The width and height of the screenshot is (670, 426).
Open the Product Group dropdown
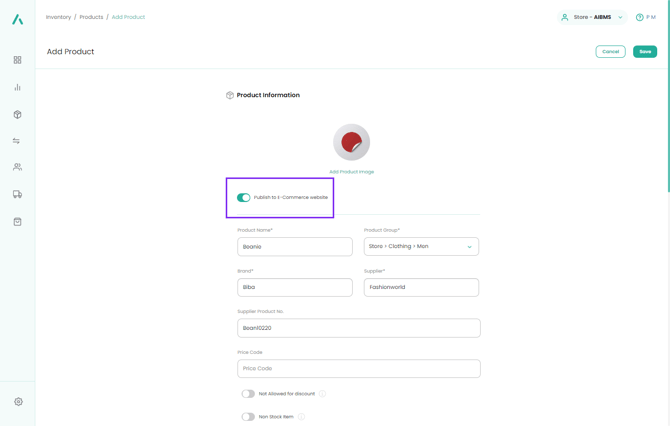(x=421, y=247)
